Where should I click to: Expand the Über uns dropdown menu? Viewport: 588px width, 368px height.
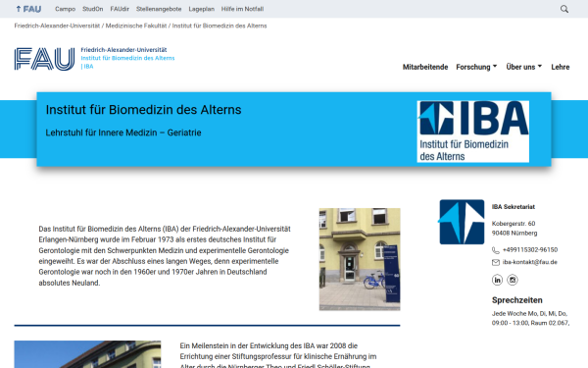[524, 67]
